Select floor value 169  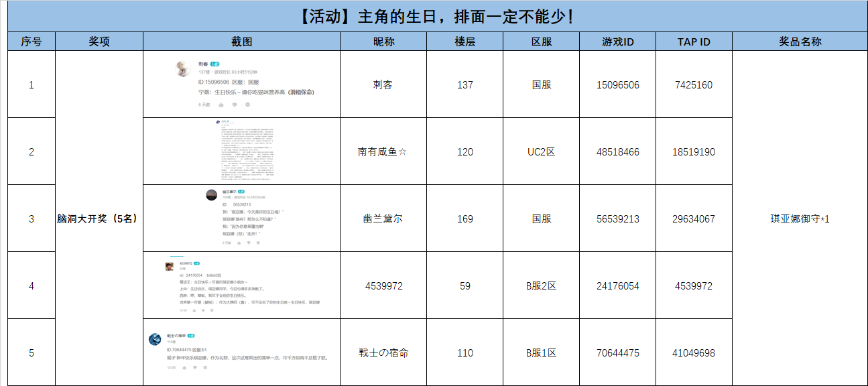[x=465, y=218]
